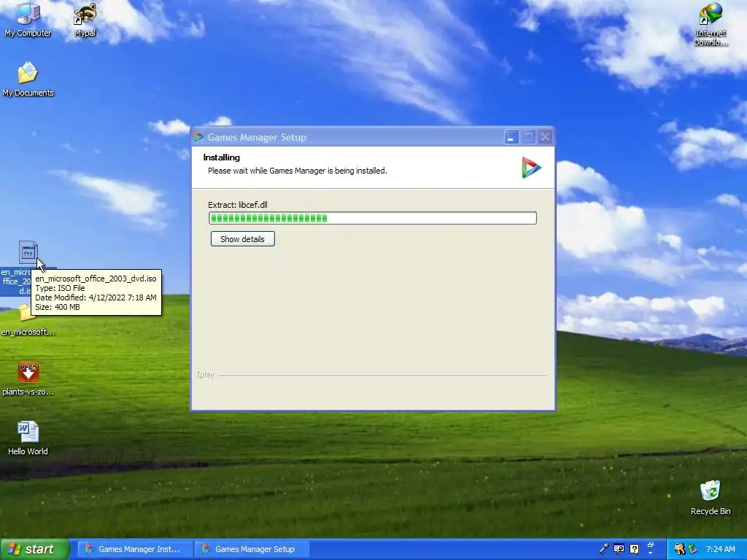This screenshot has height=560, width=747.
Task: Click the 'Installing' heading text
Action: click(222, 157)
